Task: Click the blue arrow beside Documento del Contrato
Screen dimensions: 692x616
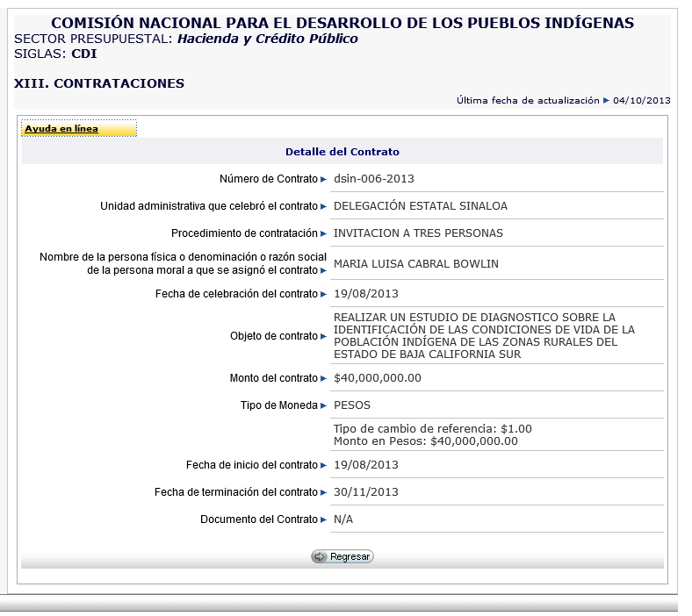Action: coord(323,519)
